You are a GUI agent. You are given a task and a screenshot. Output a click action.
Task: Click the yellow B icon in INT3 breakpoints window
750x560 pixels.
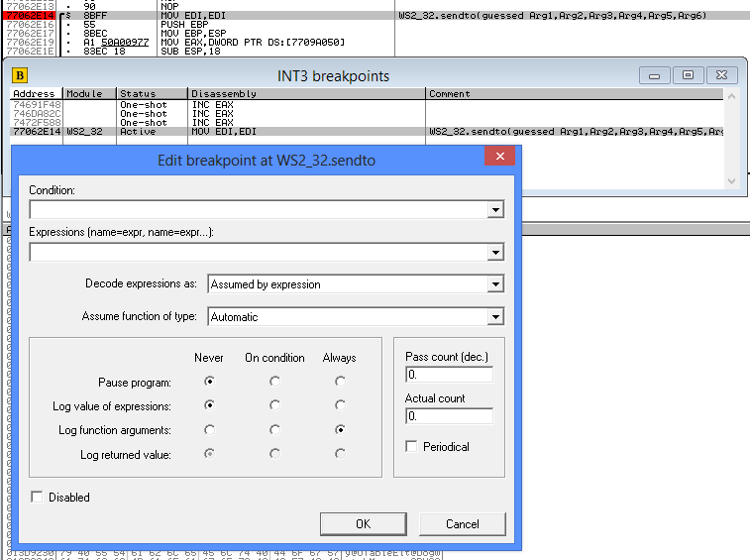point(20,75)
